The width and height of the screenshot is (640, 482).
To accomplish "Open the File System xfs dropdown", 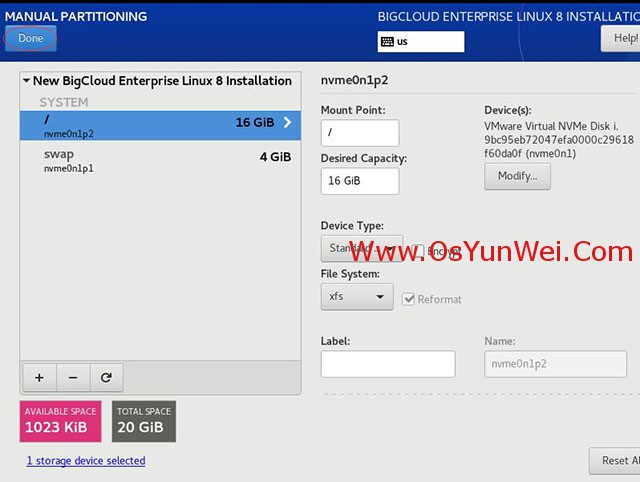I will pos(357,297).
